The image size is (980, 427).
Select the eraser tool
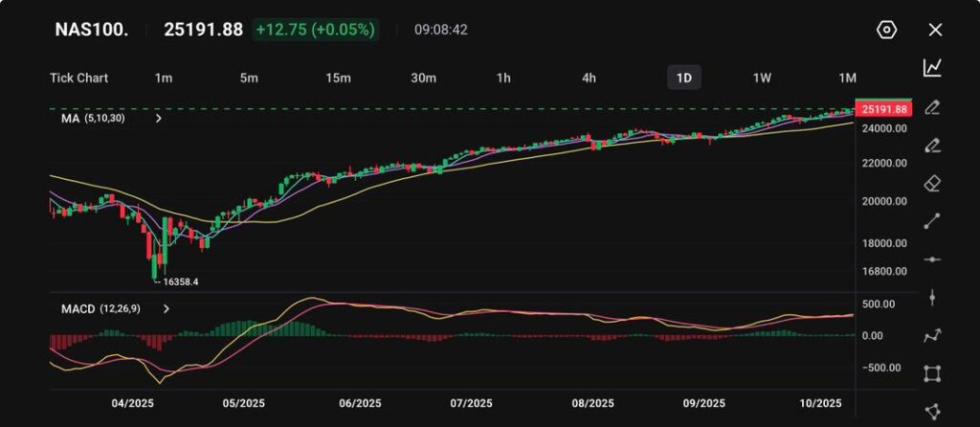pos(932,184)
